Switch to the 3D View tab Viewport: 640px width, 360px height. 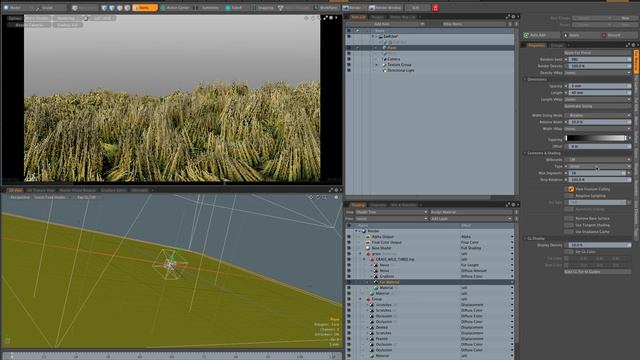[15, 190]
